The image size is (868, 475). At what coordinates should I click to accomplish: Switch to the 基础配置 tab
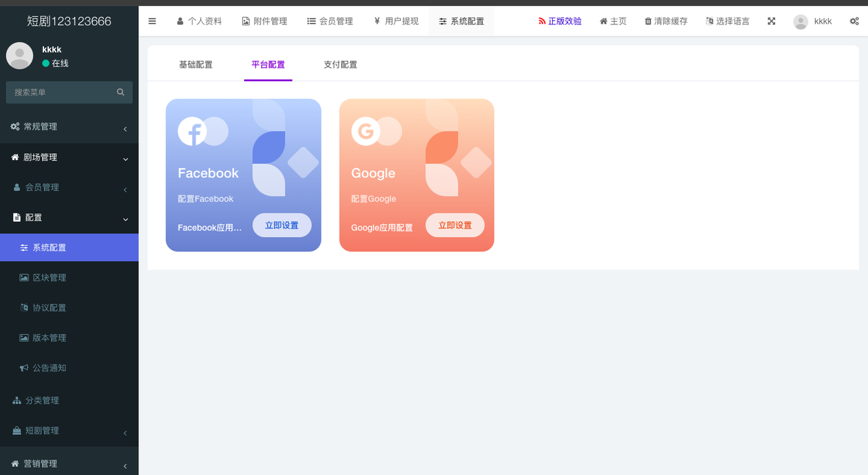tap(196, 64)
